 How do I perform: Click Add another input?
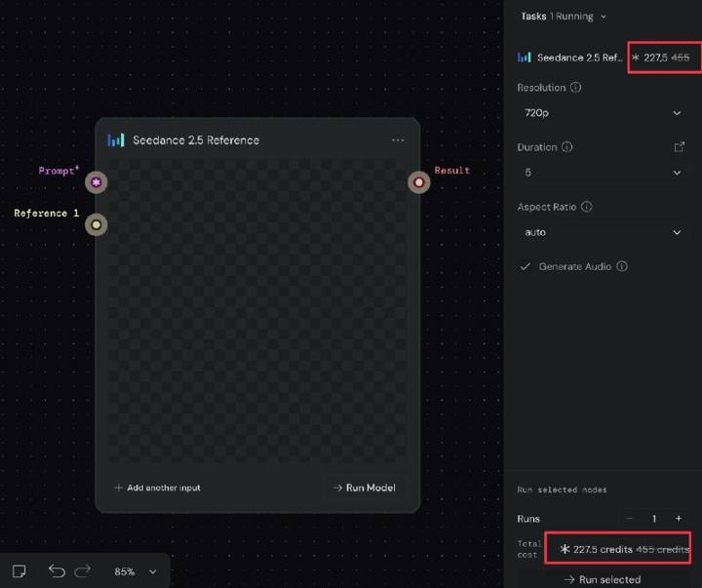[157, 488]
